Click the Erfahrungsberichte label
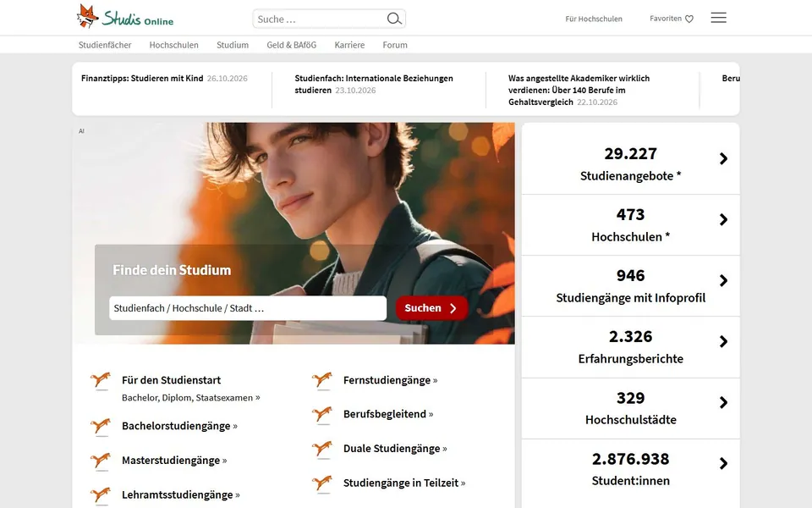This screenshot has width=812, height=508. click(630, 359)
